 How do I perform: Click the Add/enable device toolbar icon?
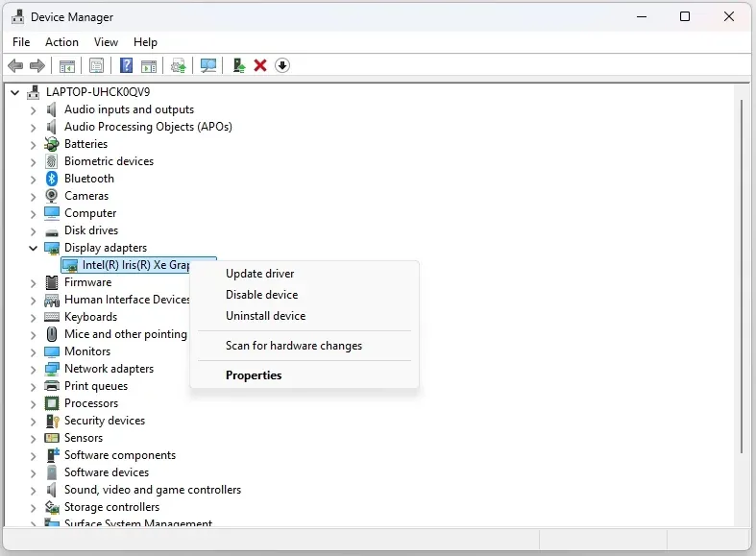pos(238,65)
